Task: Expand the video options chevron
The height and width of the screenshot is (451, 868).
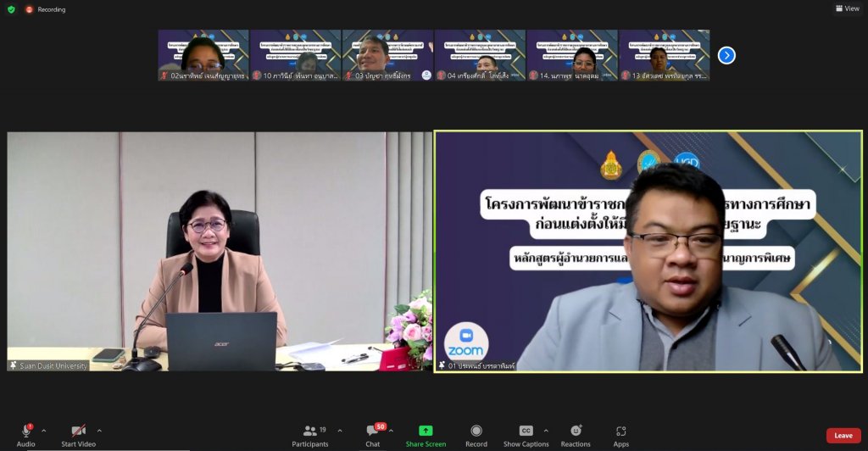Action: [x=99, y=431]
